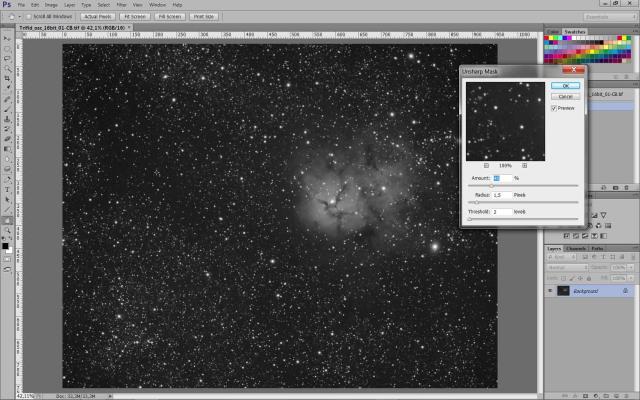Click the zoom in button under preview
This screenshot has width=640, height=400.
tap(524, 165)
